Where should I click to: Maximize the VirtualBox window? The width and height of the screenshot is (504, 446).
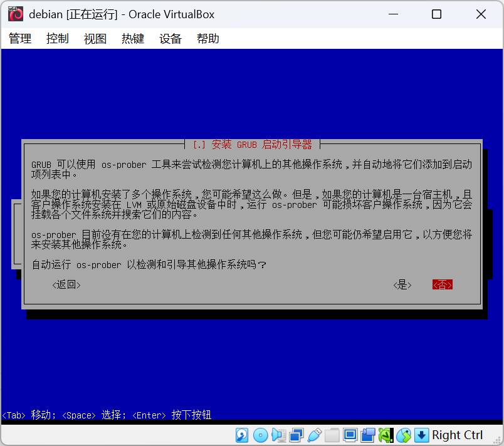click(x=436, y=14)
